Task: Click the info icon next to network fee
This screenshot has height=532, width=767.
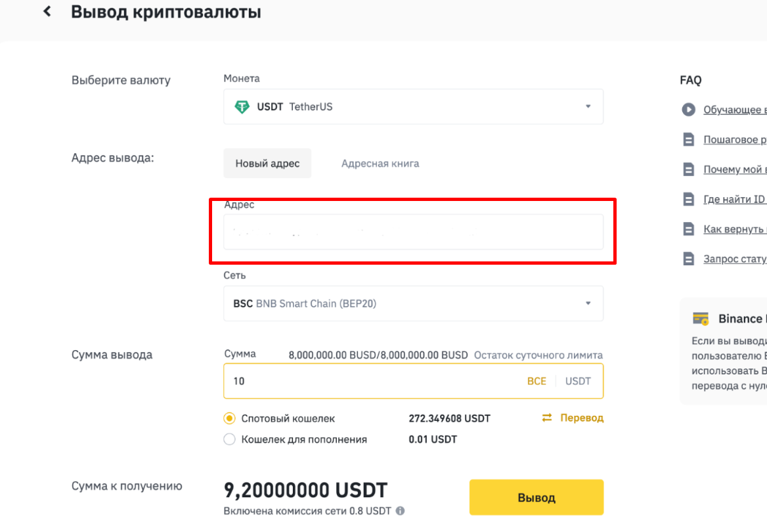Action: click(400, 510)
